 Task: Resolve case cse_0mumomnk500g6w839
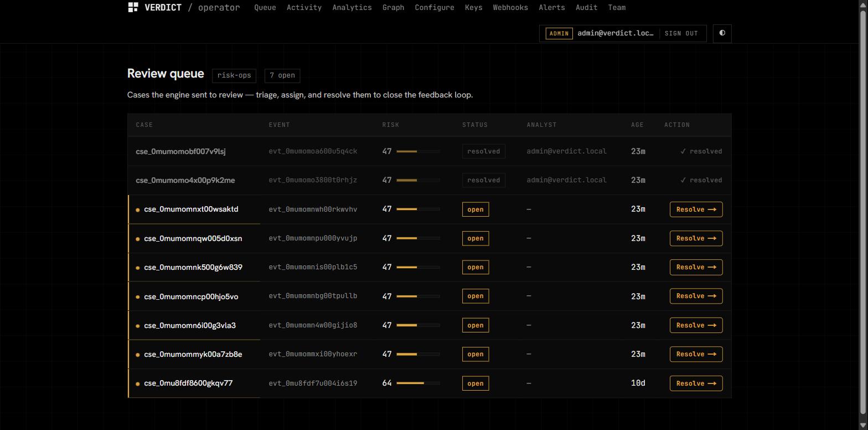[x=696, y=267]
